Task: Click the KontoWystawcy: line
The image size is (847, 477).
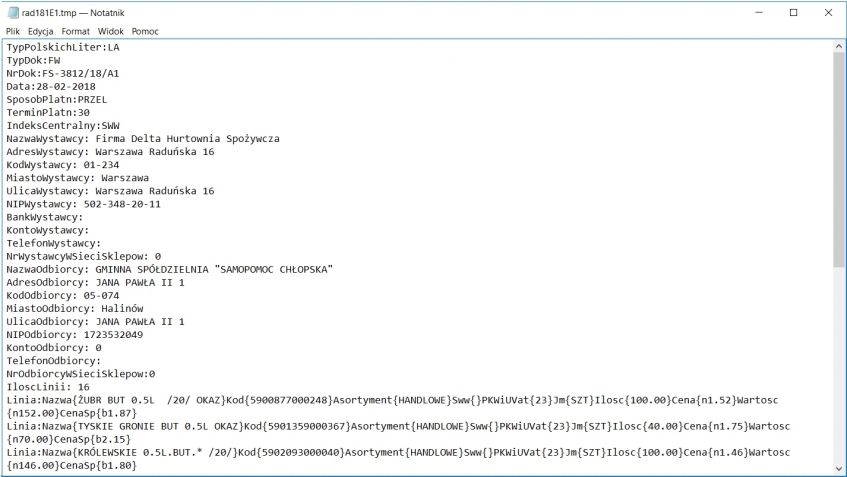Action: click(48, 230)
